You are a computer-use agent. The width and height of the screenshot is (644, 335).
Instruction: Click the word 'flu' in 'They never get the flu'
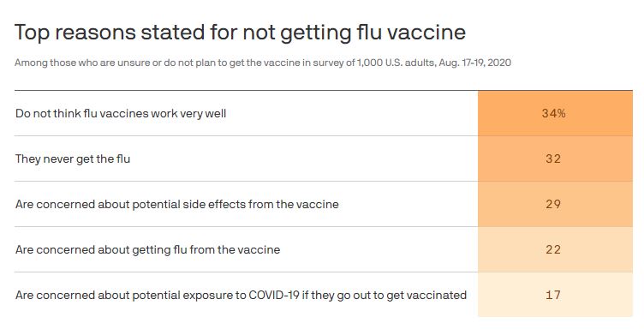123,159
